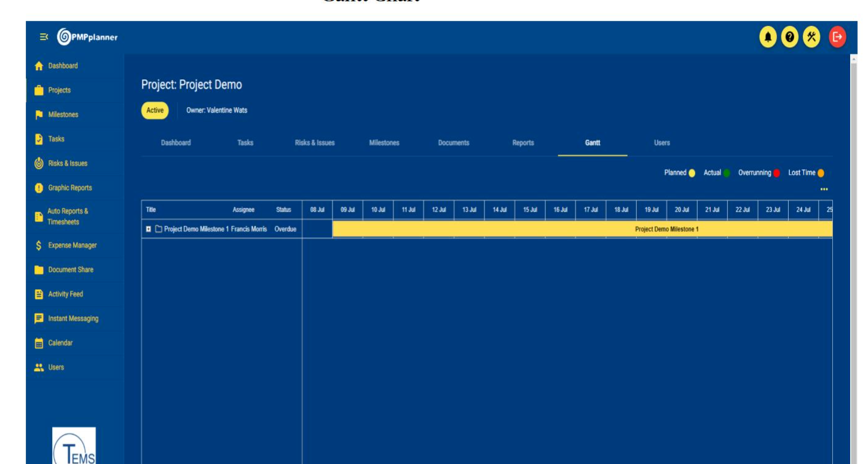Click the Active status badge
Viewport: 868px width, 464px height.
pos(155,111)
